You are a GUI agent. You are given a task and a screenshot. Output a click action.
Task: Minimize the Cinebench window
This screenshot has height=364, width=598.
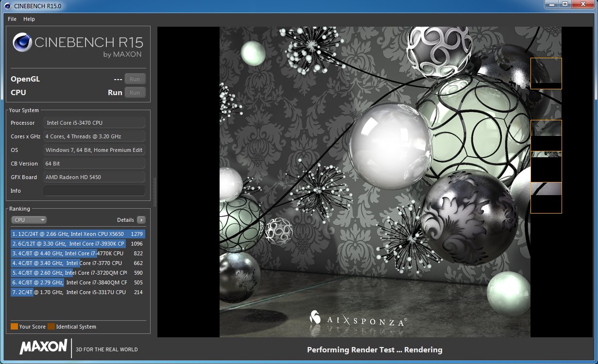[x=551, y=4]
